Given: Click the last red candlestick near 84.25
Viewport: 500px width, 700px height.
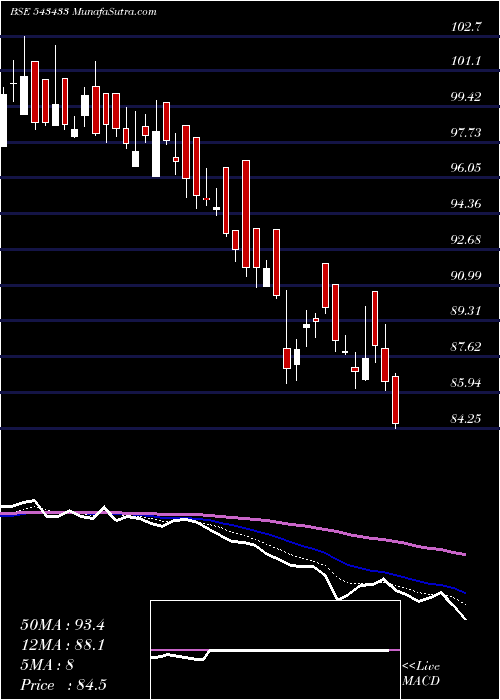Looking at the screenshot, I should click(x=395, y=400).
